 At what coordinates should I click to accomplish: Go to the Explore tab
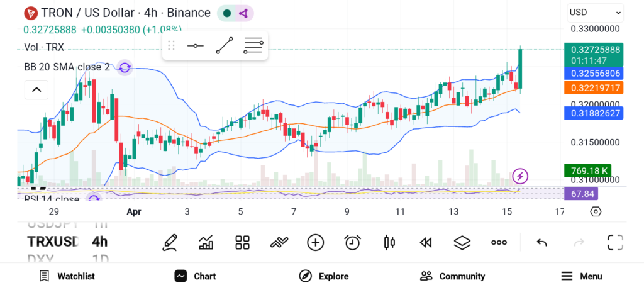pyautogui.click(x=324, y=276)
